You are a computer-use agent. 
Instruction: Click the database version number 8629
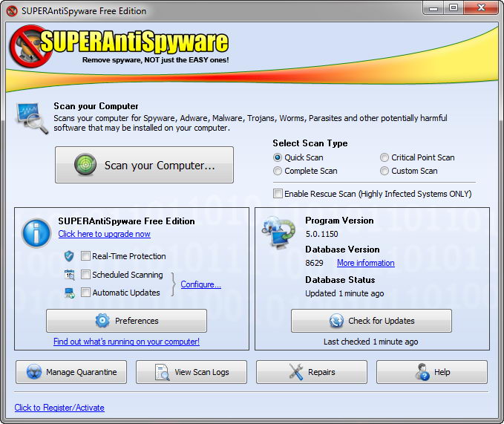click(x=315, y=263)
